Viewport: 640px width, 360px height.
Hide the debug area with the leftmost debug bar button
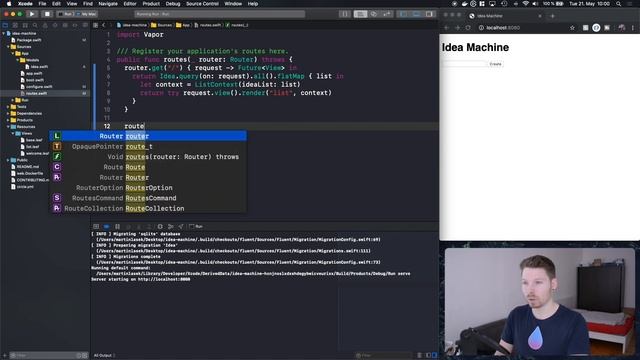point(96,226)
